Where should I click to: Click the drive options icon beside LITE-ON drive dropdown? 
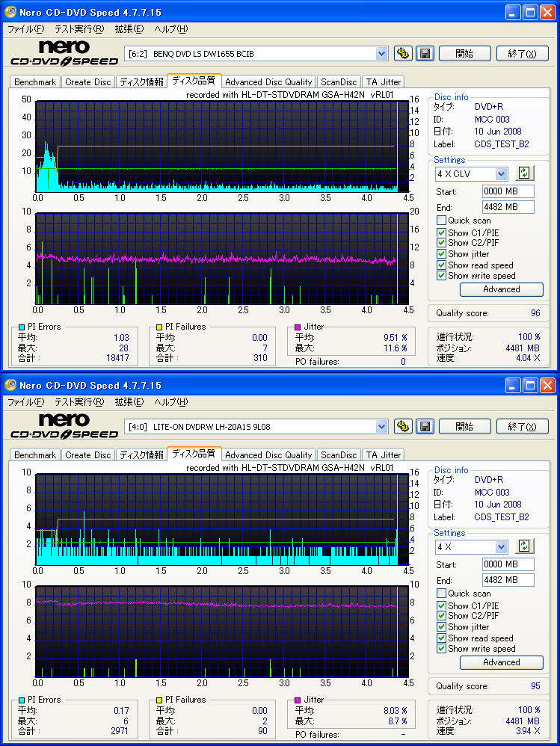(404, 426)
